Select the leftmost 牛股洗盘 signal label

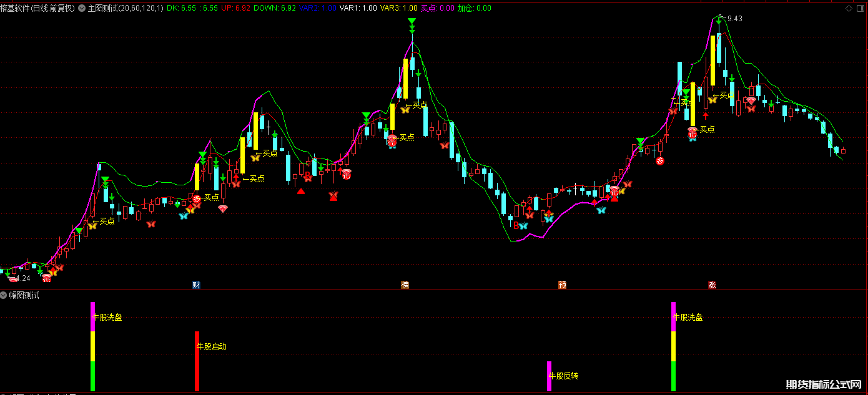(107, 317)
